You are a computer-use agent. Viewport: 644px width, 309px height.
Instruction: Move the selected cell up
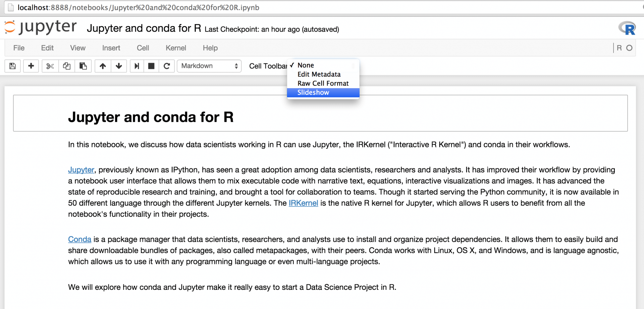coord(103,66)
